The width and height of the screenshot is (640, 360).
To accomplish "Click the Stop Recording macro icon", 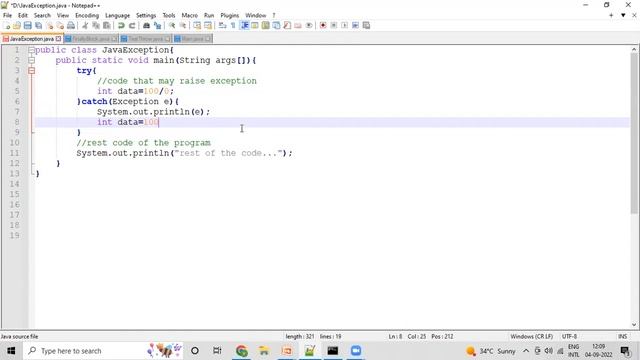I will coord(334,25).
